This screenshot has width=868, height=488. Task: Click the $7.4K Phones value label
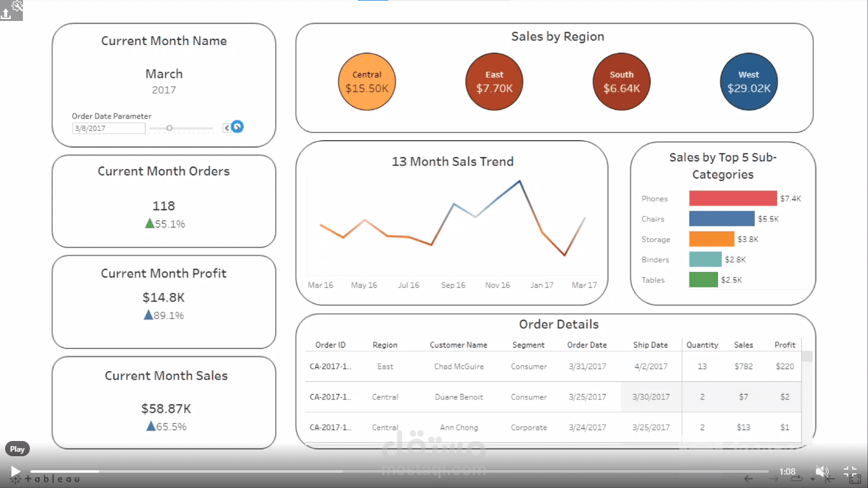pyautogui.click(x=791, y=199)
